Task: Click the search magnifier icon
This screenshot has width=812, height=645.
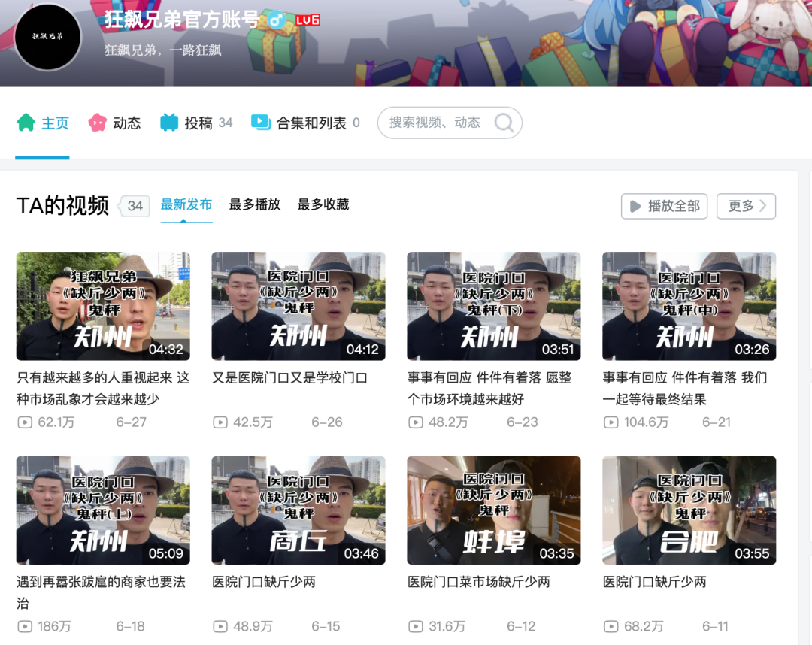Action: (x=503, y=123)
